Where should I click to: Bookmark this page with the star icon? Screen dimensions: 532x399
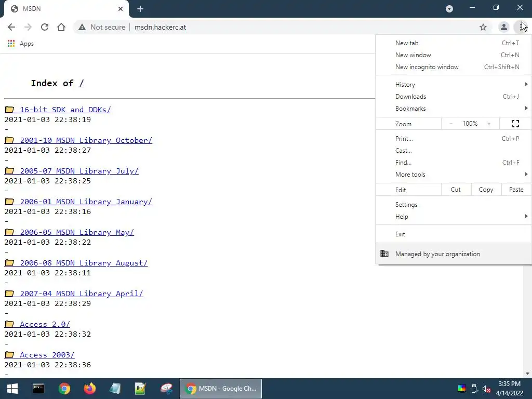click(483, 27)
